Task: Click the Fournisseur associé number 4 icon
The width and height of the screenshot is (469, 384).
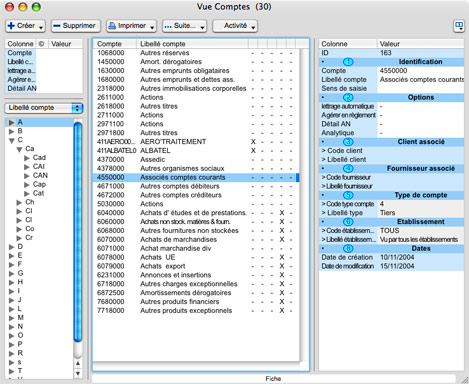Action: (348, 168)
